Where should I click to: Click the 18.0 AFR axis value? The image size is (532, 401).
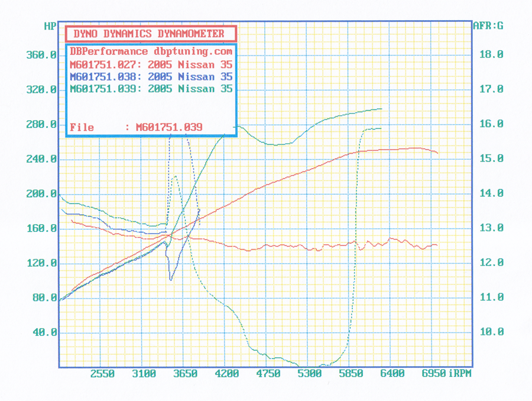(491, 54)
